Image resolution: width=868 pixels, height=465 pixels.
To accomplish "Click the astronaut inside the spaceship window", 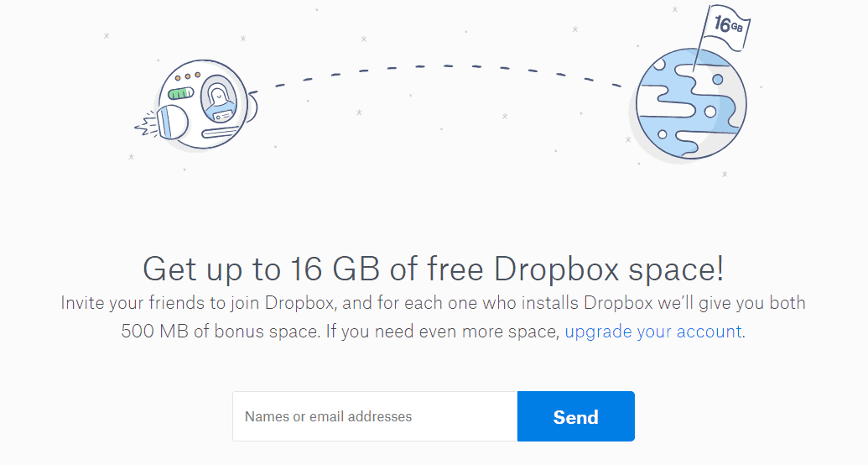I will [x=219, y=101].
